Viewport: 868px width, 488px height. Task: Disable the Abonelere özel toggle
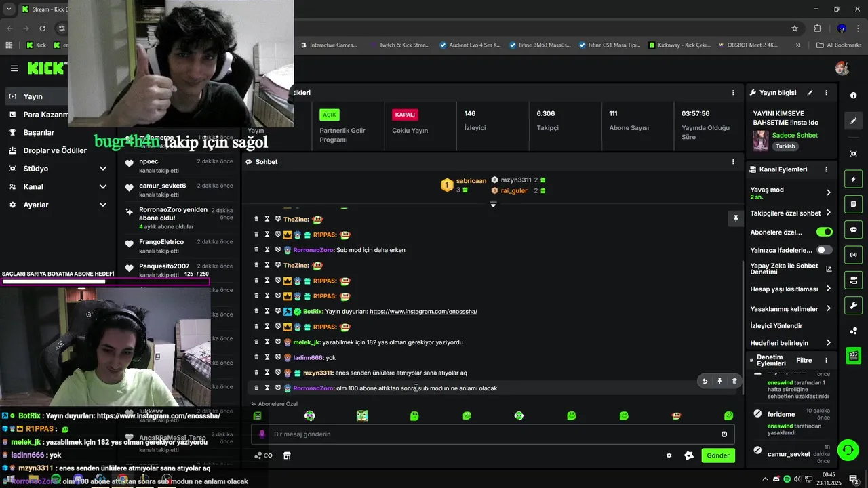[x=825, y=232]
